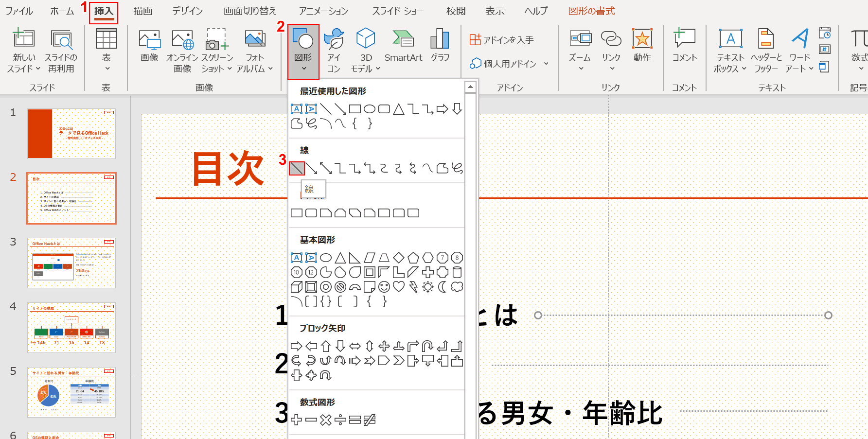Insert a SmartArt graphic
868x439 pixels.
(403, 46)
